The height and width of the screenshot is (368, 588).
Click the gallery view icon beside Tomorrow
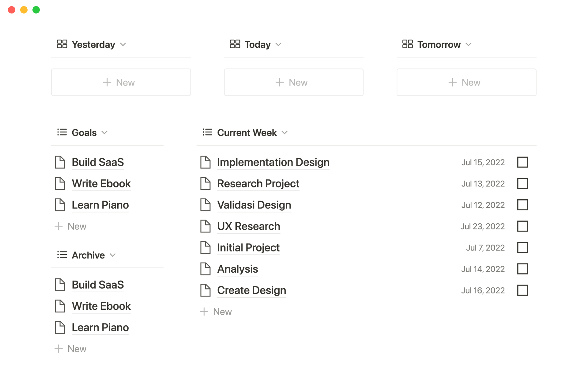407,44
